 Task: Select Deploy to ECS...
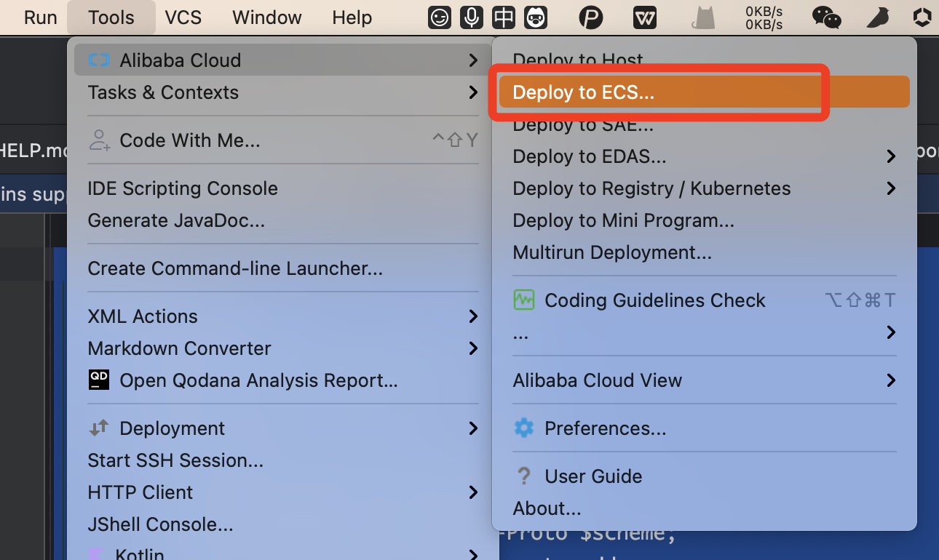pyautogui.click(x=704, y=92)
